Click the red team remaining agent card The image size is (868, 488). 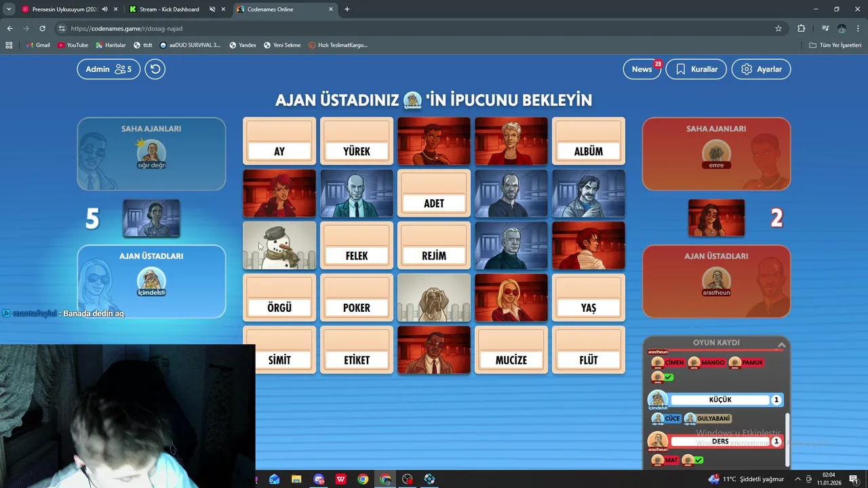click(716, 218)
